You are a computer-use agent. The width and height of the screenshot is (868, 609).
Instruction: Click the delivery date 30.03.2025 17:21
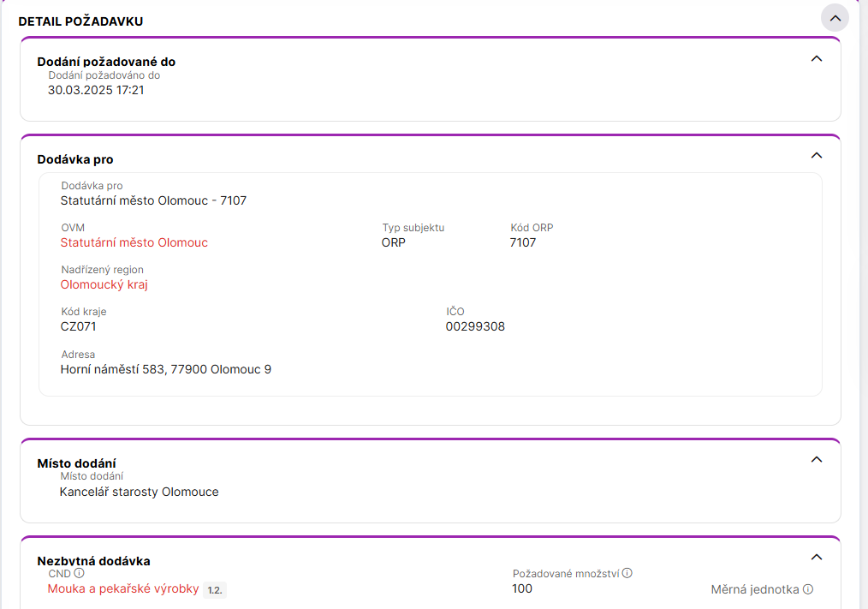(96, 89)
